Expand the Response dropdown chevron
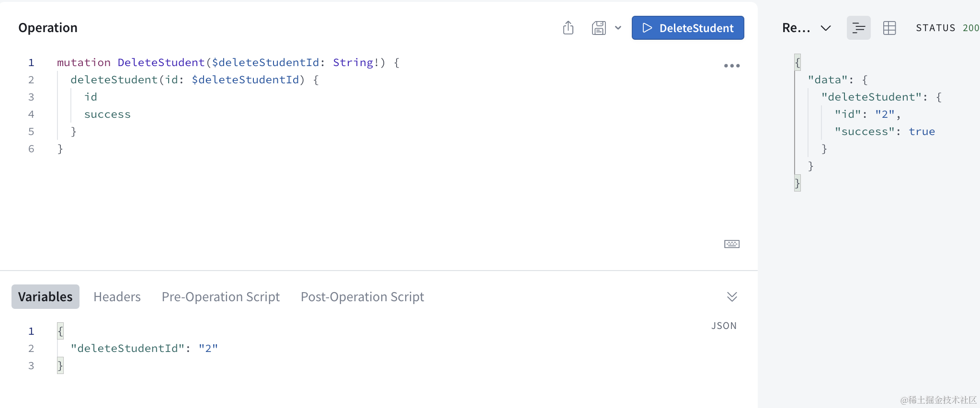Image resolution: width=980 pixels, height=408 pixels. tap(825, 28)
